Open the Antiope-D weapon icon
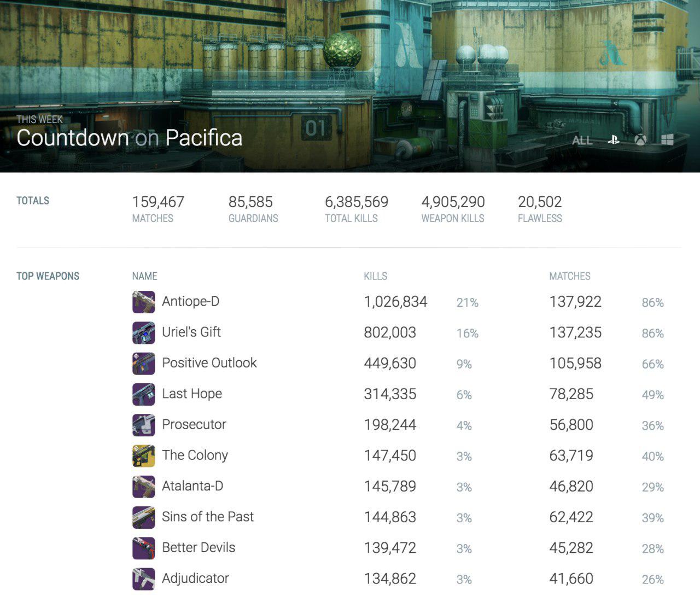700x608 pixels. [x=144, y=302]
